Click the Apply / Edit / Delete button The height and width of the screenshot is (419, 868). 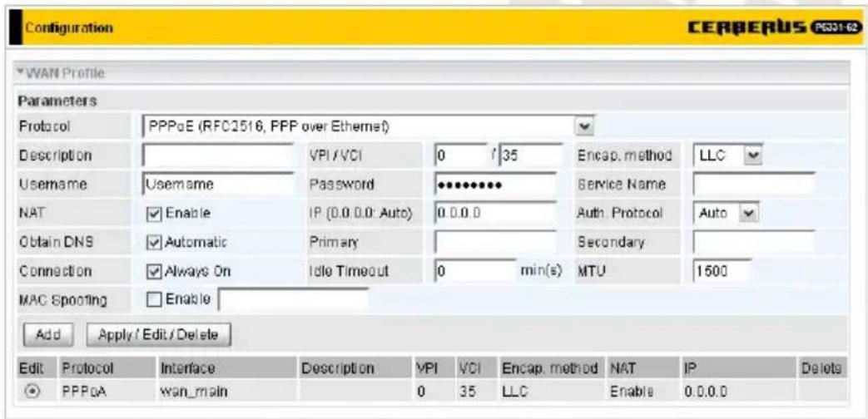(158, 334)
